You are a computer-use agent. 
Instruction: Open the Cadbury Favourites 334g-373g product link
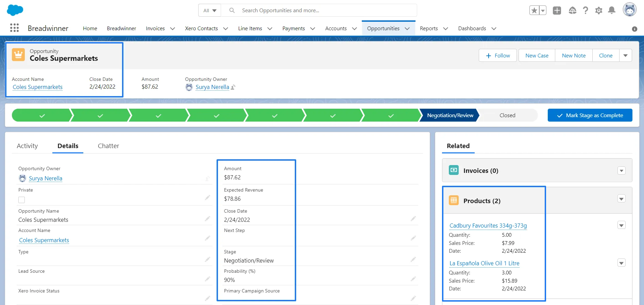[x=488, y=226]
